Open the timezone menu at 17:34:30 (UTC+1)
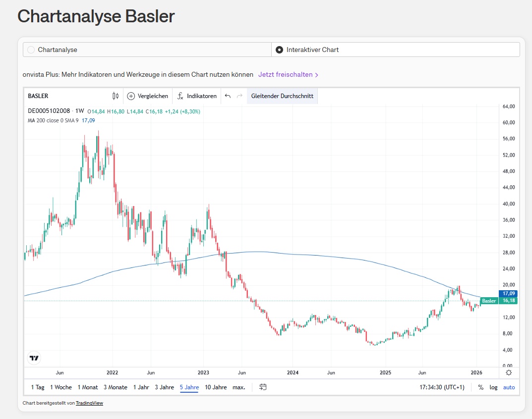 click(442, 387)
